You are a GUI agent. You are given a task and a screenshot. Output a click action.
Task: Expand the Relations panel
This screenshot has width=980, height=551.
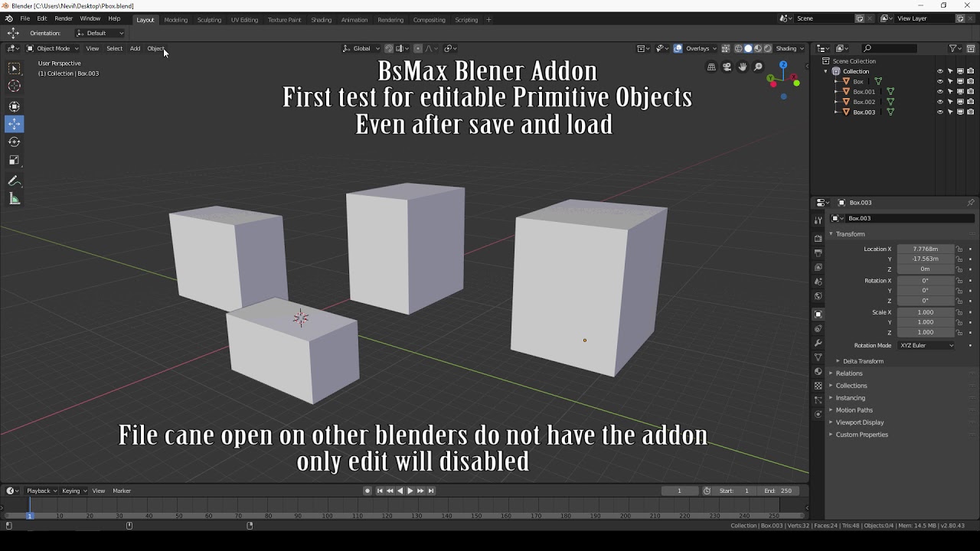pyautogui.click(x=849, y=373)
